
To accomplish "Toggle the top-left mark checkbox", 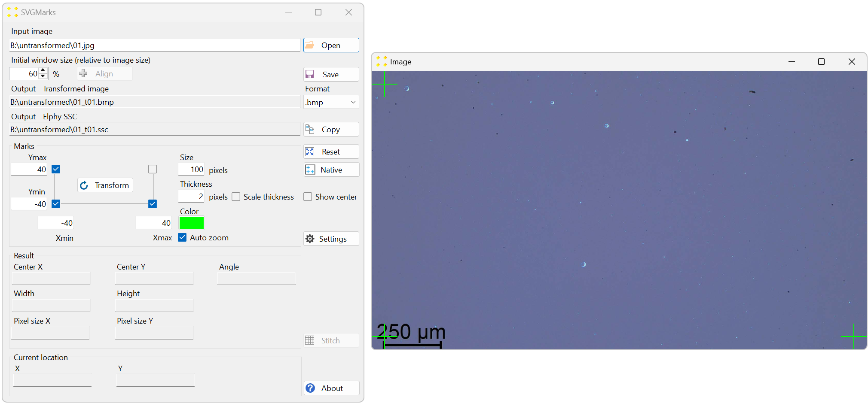I will coord(56,169).
